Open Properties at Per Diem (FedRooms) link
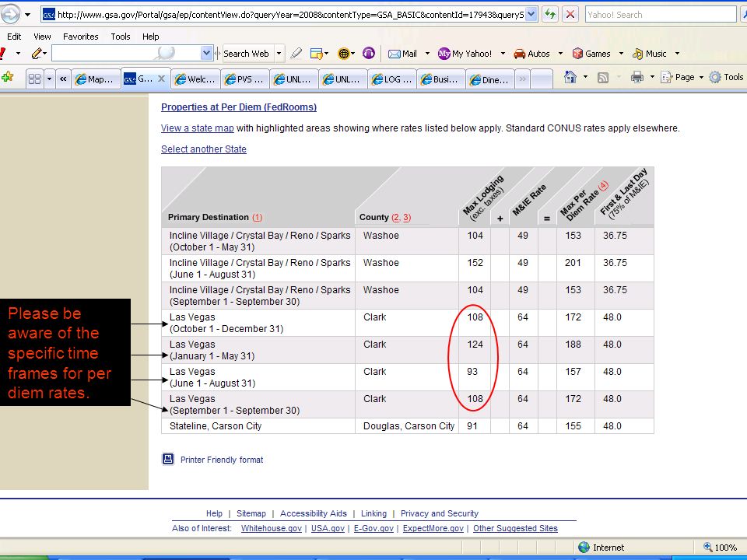The width and height of the screenshot is (747, 560). click(239, 107)
